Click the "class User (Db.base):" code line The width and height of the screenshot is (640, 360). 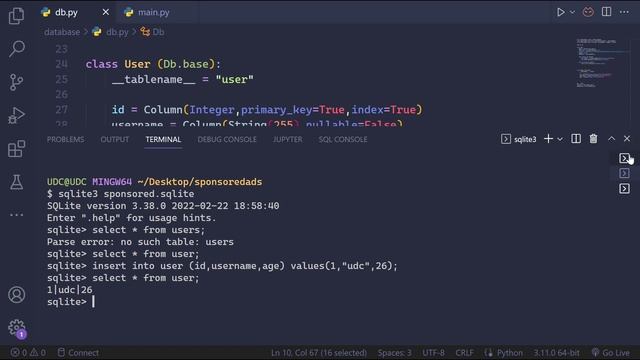153,64
